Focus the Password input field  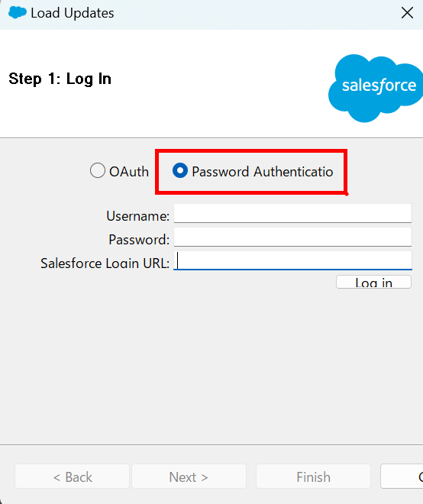pyautogui.click(x=292, y=237)
